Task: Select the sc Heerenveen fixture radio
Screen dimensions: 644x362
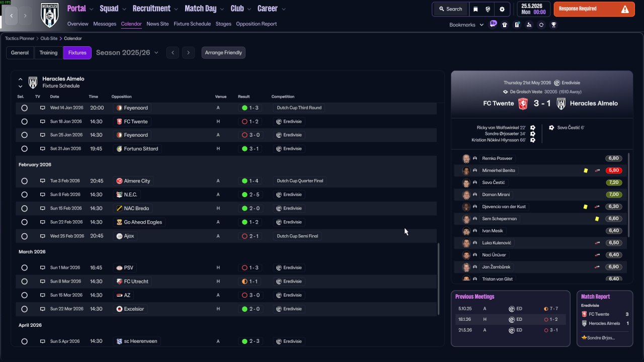Action: click(x=24, y=341)
